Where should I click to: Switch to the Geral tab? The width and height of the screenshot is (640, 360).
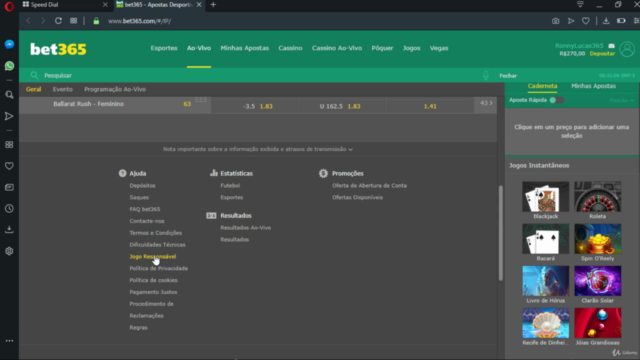[33, 89]
